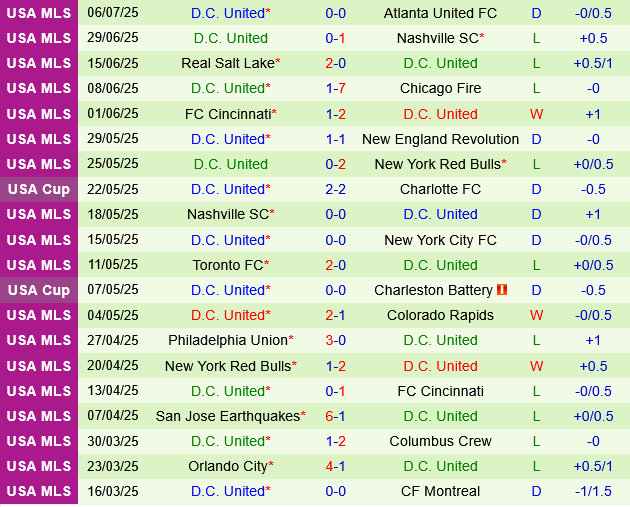Open the 1-7 score against Chicago Fire
The width and height of the screenshot is (630, 507).
click(336, 88)
